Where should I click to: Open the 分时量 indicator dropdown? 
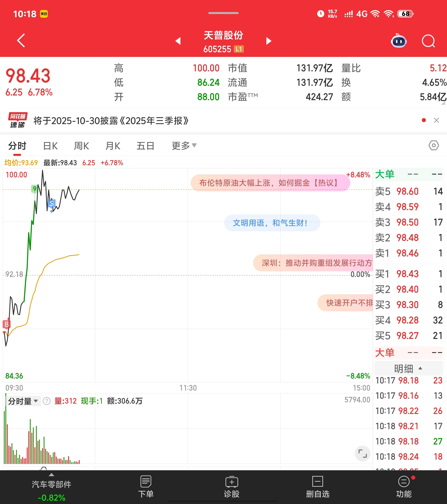23,401
